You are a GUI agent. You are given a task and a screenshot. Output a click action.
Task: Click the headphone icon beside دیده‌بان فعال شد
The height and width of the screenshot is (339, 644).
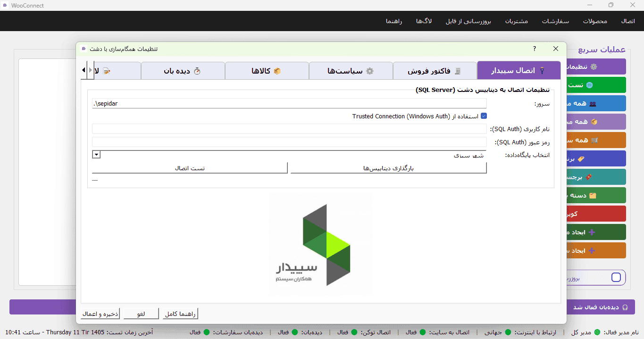[625, 307]
